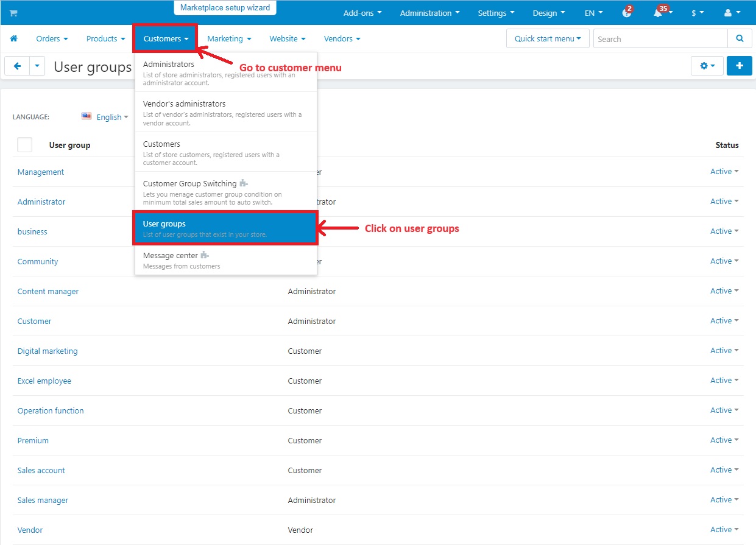This screenshot has width=756, height=545.
Task: Click the Marketplace setup wizard button
Action: [225, 8]
